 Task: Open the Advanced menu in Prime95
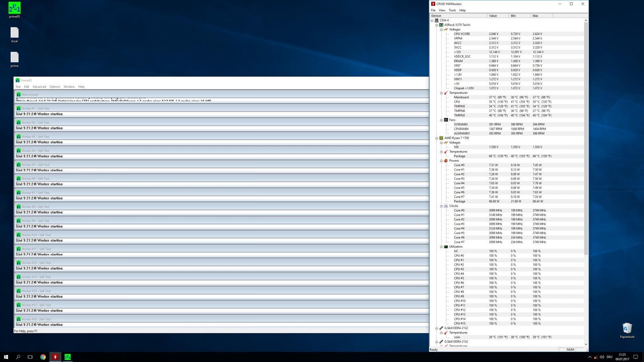click(39, 86)
